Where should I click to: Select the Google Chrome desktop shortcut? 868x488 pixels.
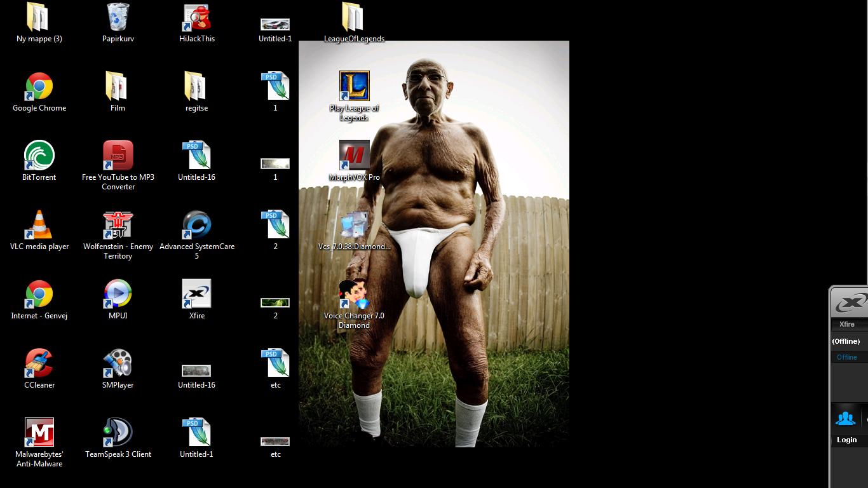tap(39, 87)
